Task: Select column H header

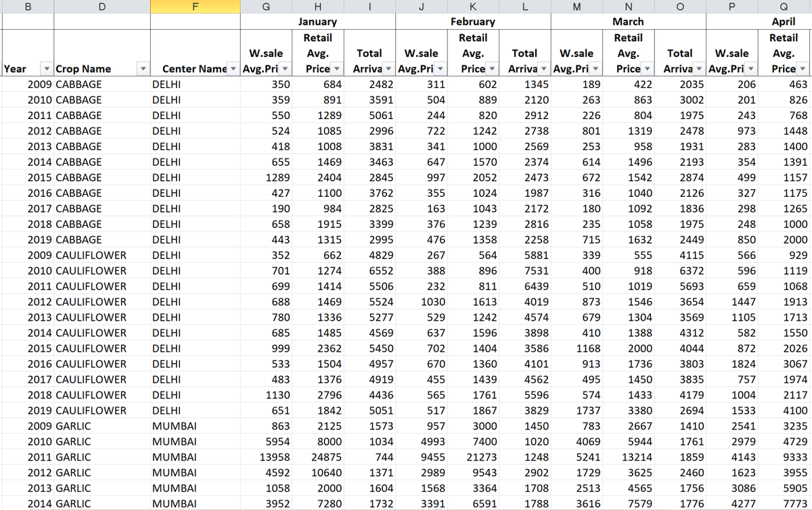Action: pyautogui.click(x=318, y=7)
